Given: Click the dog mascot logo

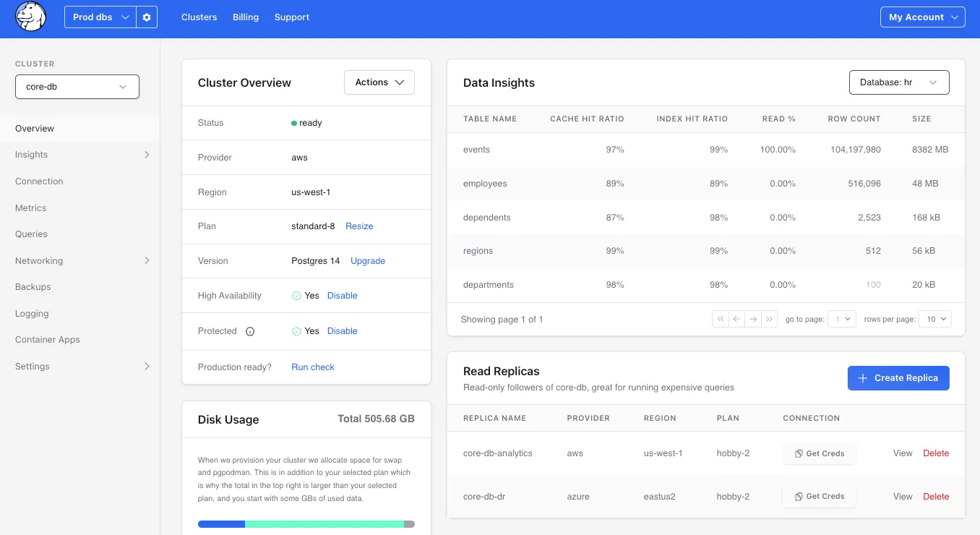Looking at the screenshot, I should pyautogui.click(x=30, y=17).
